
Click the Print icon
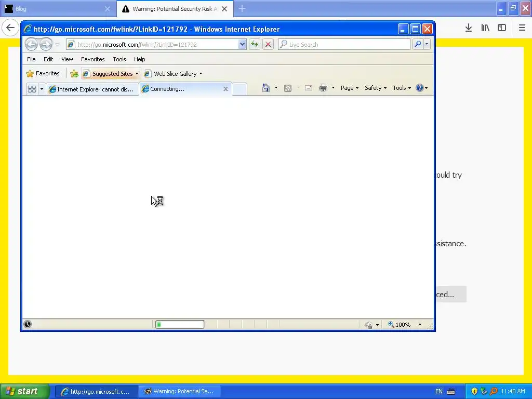coord(323,88)
